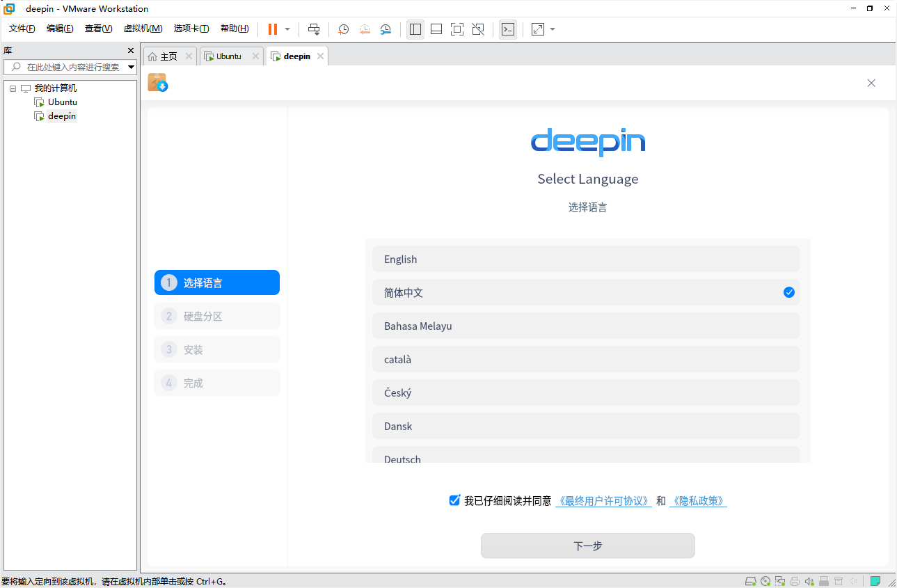Click the deepin tab

pos(297,56)
